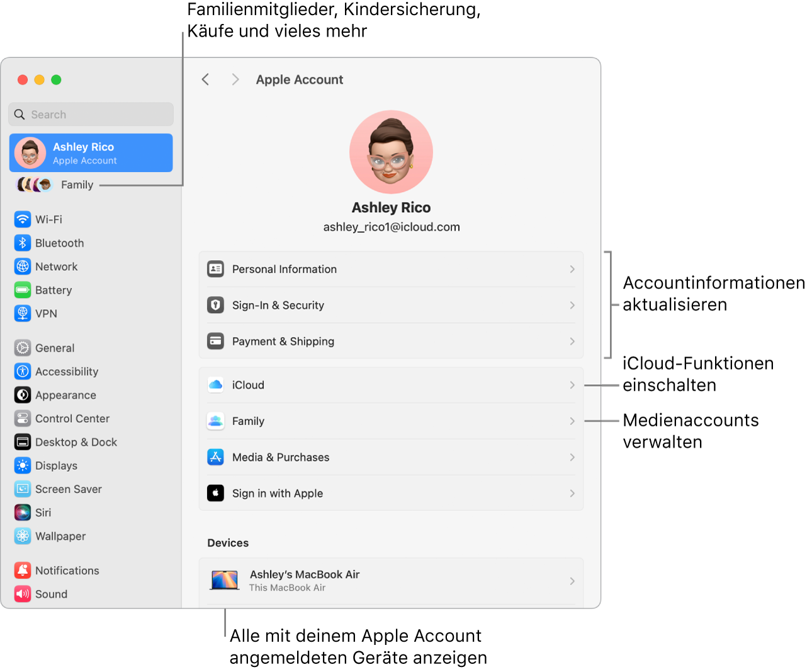Click the green zoom window button

[x=56, y=79]
